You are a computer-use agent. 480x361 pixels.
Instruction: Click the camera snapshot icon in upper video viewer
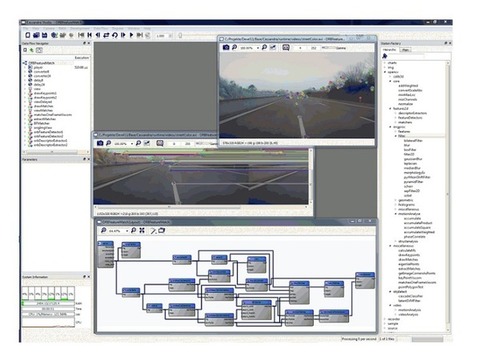coord(226,47)
